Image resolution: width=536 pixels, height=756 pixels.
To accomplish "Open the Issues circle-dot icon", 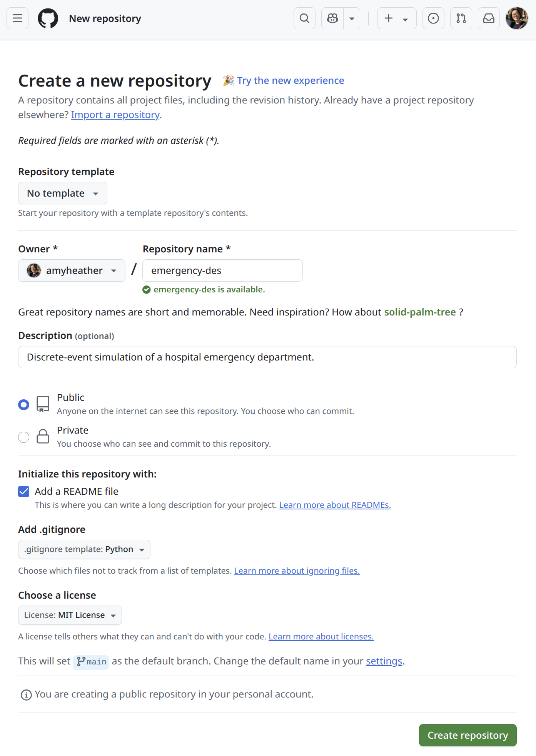I will pyautogui.click(x=433, y=18).
